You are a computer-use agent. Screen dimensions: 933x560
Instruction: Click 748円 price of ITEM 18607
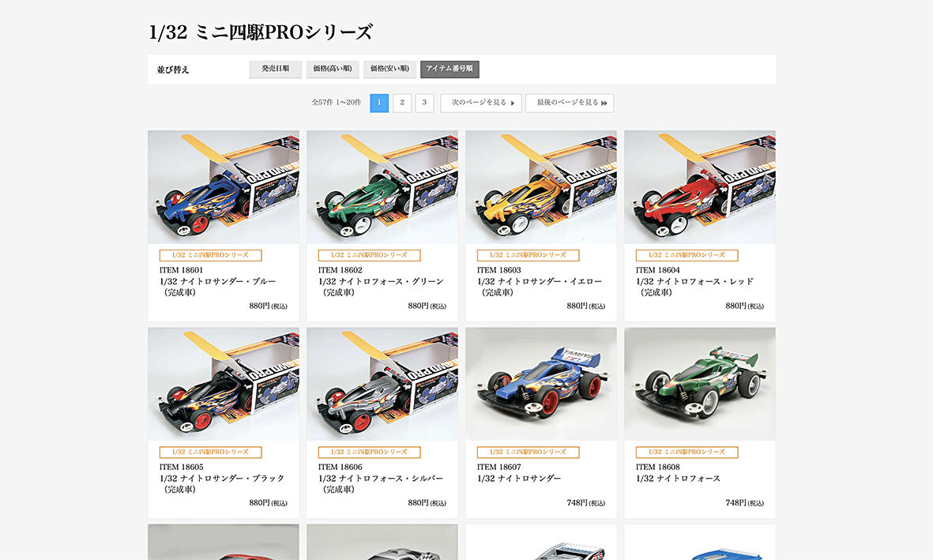(x=585, y=503)
